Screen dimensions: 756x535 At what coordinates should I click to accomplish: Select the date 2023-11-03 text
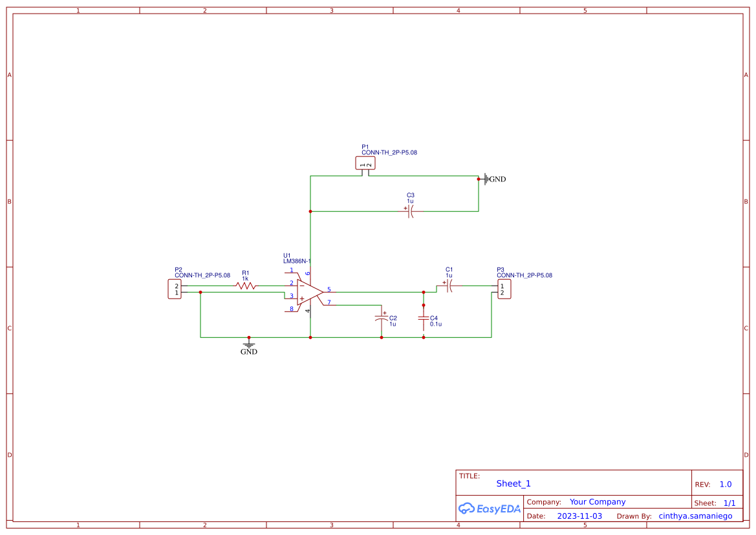[579, 516]
